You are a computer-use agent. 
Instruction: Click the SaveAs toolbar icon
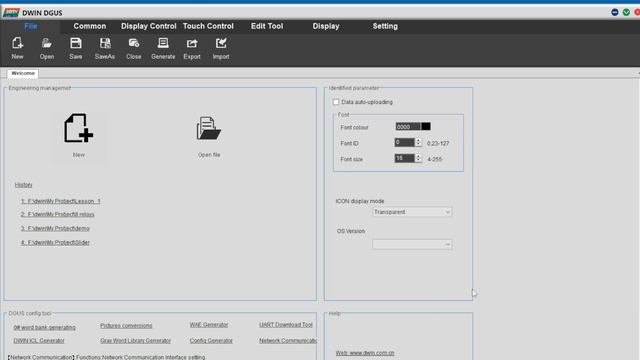click(x=105, y=48)
